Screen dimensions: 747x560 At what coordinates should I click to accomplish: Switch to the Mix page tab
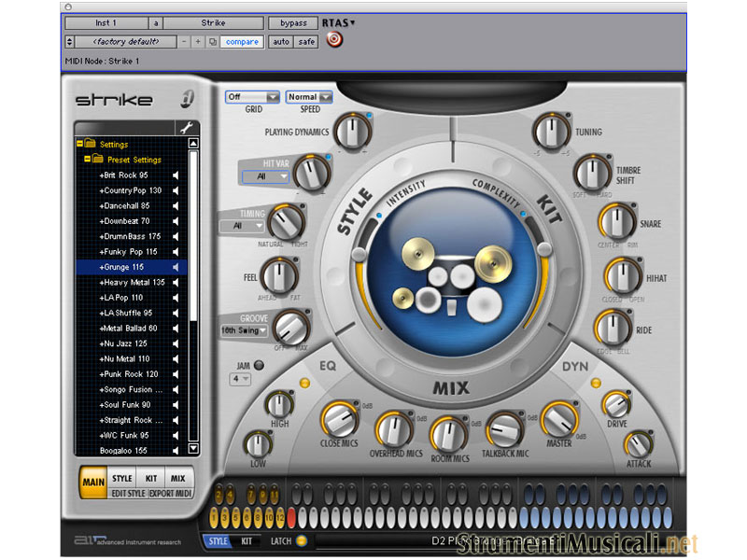(177, 479)
